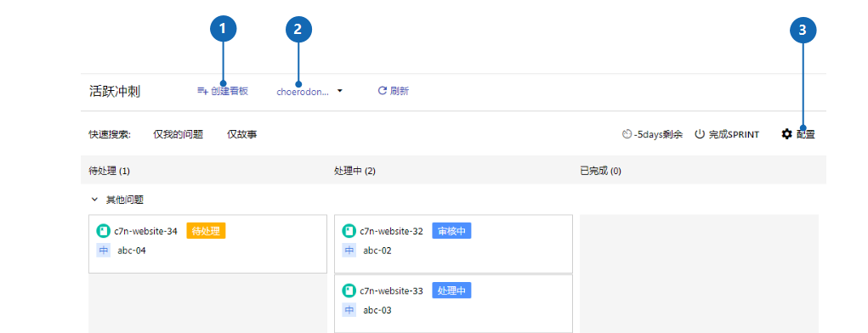Click the 待处理 (1) column header

pyautogui.click(x=109, y=171)
